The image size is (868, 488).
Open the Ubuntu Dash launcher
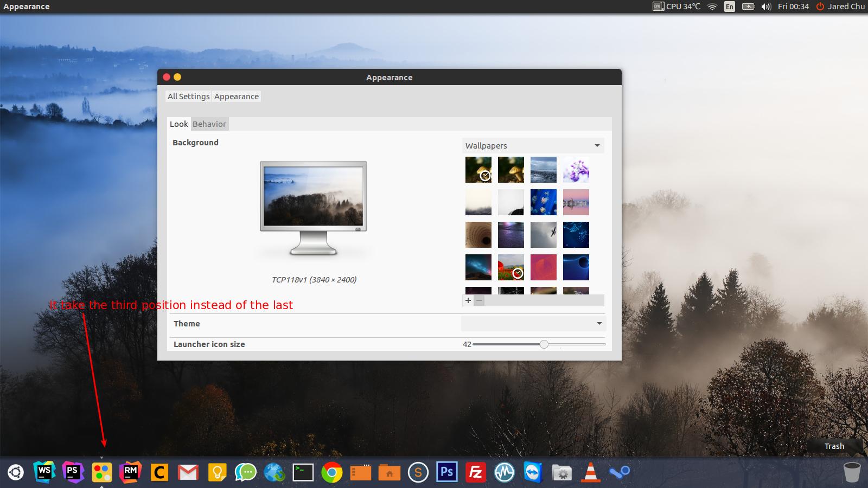pyautogui.click(x=16, y=473)
